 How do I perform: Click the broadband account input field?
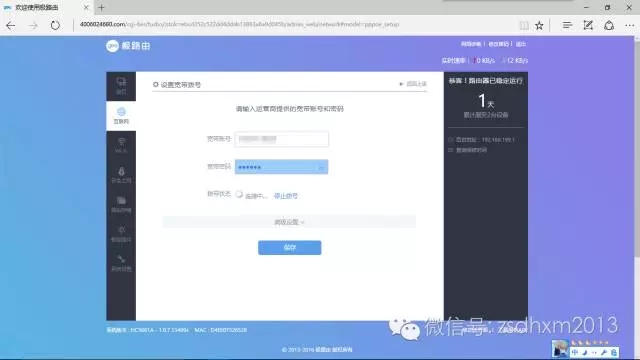click(x=282, y=139)
